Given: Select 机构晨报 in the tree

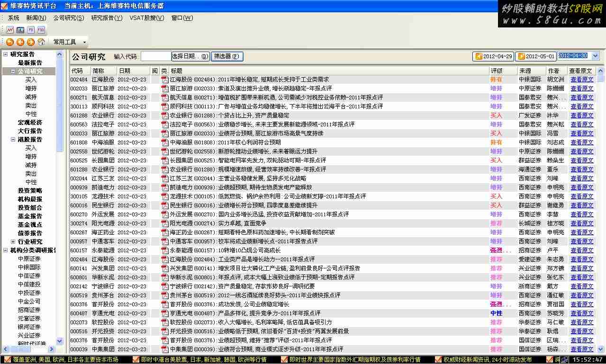Looking at the screenshot, I should [x=30, y=199].
